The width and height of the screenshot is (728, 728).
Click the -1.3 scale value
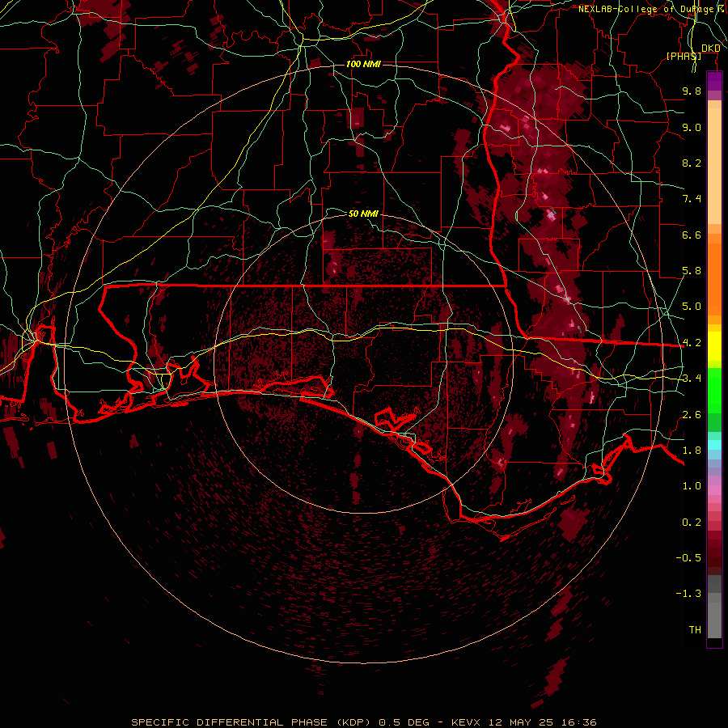[688, 594]
